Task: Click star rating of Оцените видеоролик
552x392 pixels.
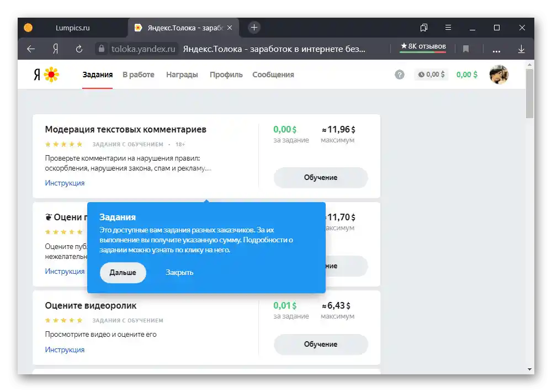Action: point(63,320)
